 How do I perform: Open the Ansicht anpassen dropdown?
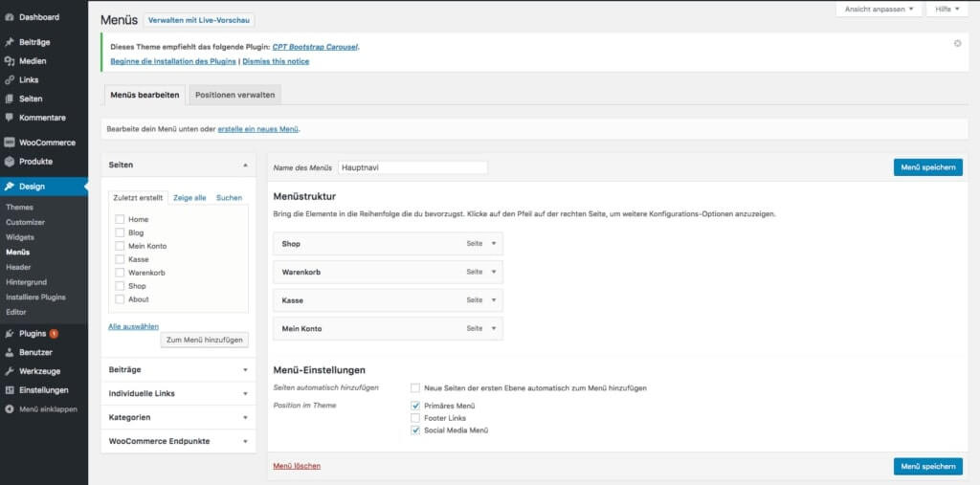[879, 10]
